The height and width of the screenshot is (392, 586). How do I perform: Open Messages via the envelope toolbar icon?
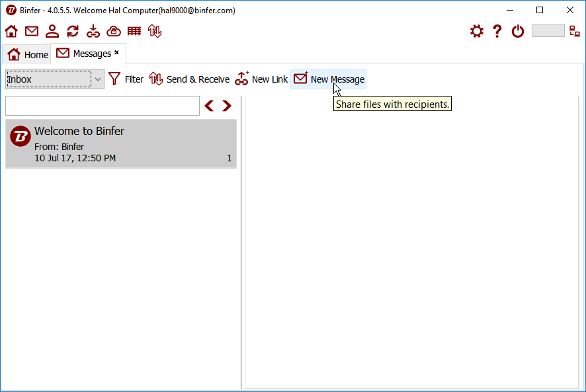[x=32, y=31]
